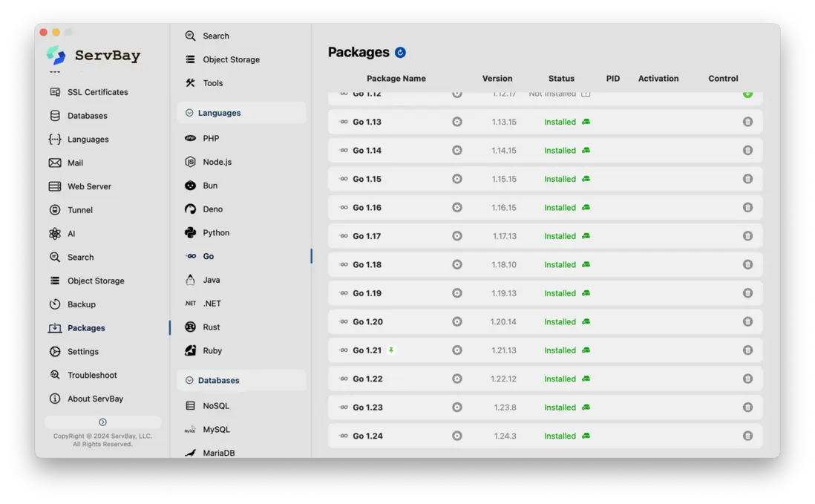Collapse the Databases section
Screen dimensions: 815x504
click(189, 381)
